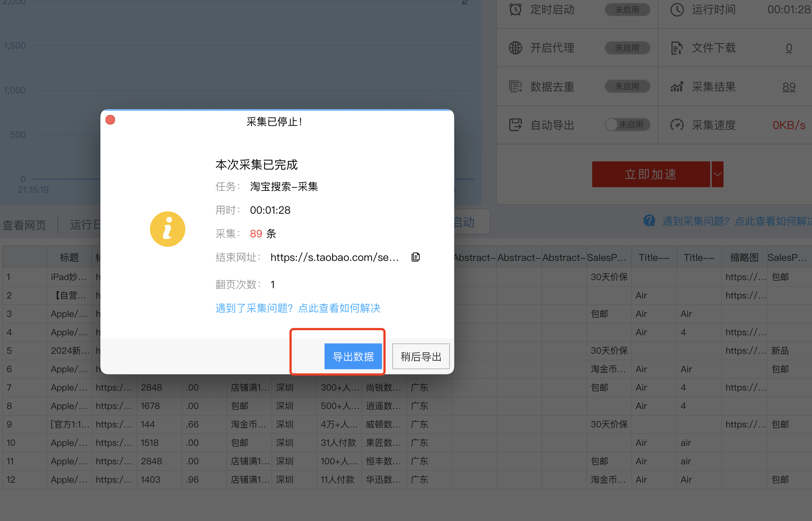The height and width of the screenshot is (521, 812).
Task: Click the scheduled start clock icon
Action: (x=515, y=10)
